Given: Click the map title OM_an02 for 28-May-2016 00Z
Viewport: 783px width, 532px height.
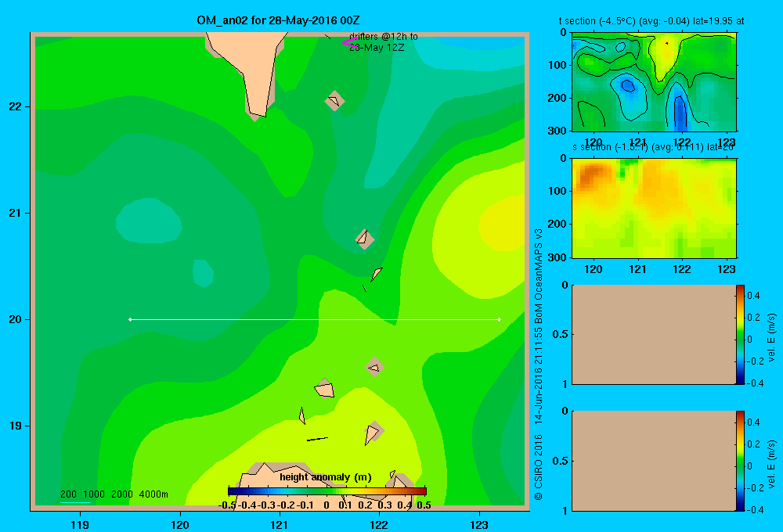Looking at the screenshot, I should point(278,20).
